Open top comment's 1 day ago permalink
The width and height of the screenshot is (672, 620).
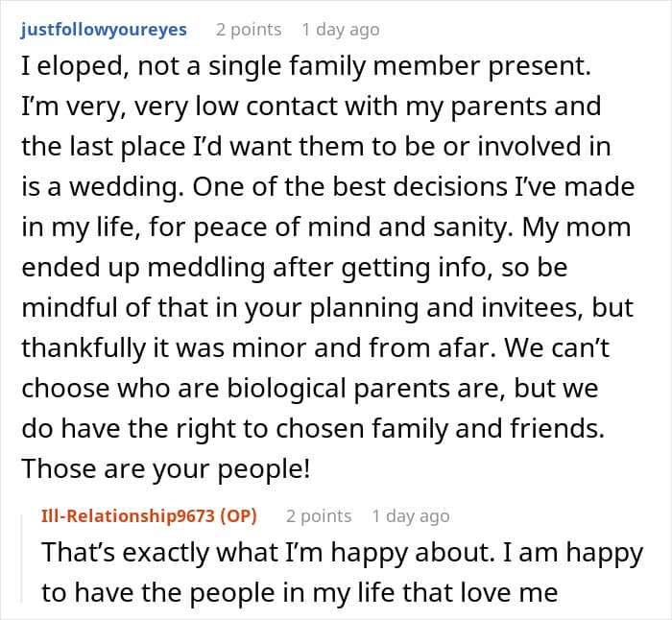tap(340, 30)
